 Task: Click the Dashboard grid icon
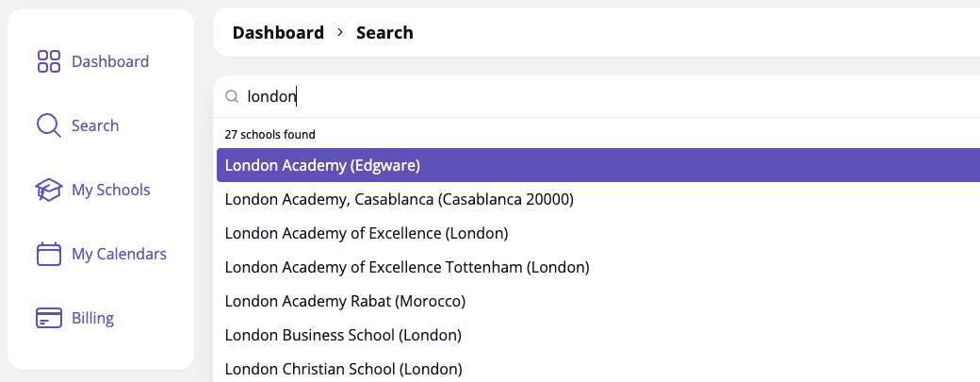48,62
